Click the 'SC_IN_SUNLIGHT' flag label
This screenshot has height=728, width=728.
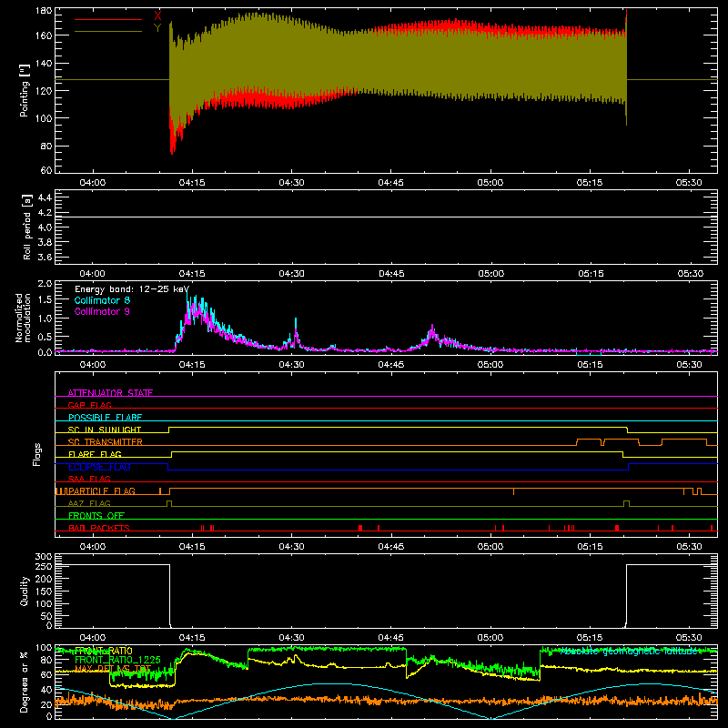point(105,430)
